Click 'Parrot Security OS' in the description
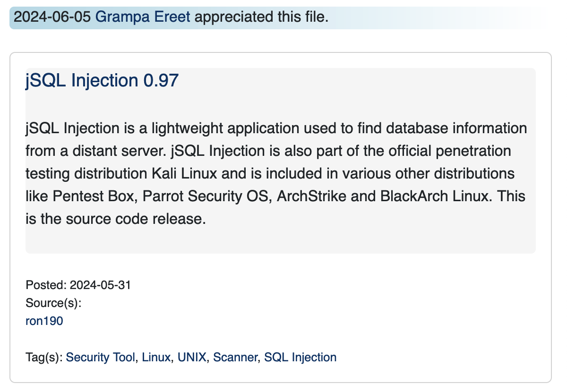The height and width of the screenshot is (392, 567). point(205,196)
